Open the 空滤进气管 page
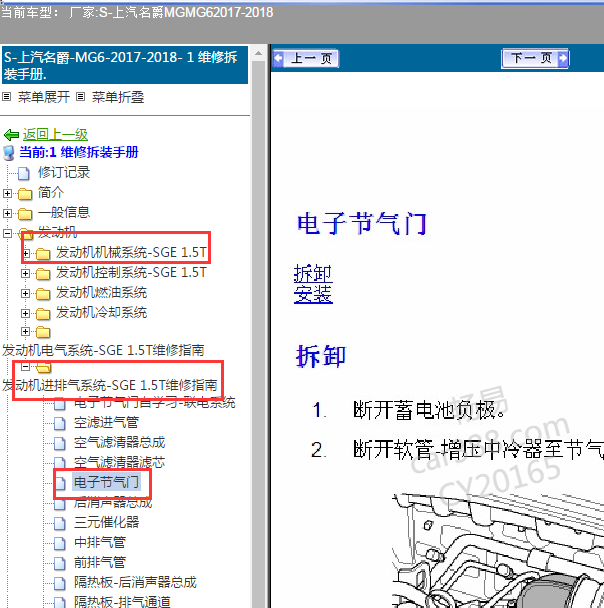 click(106, 422)
